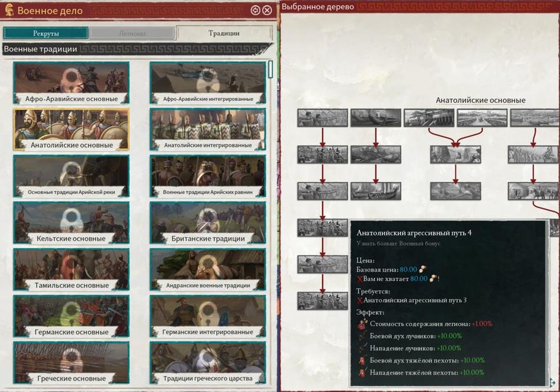The width and height of the screenshot is (560, 392).
Task: Open the Греческие основные tradition card
Action: pos(72,363)
